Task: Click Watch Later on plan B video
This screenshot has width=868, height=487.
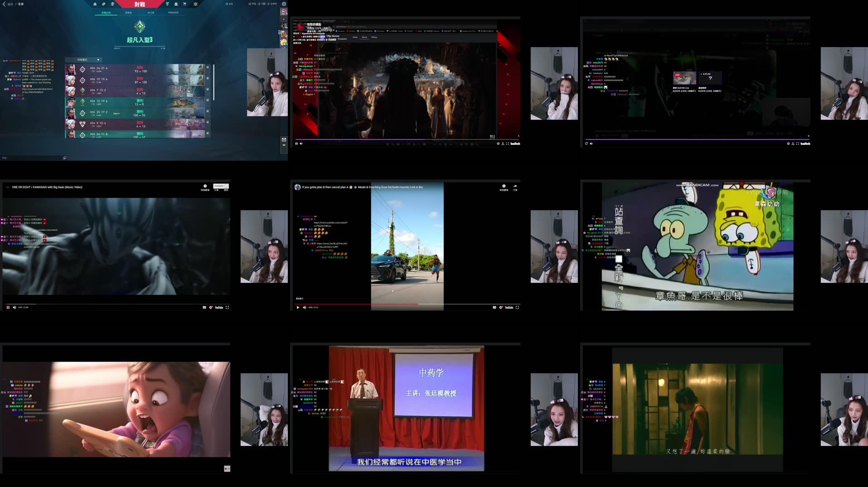Action: point(504,187)
